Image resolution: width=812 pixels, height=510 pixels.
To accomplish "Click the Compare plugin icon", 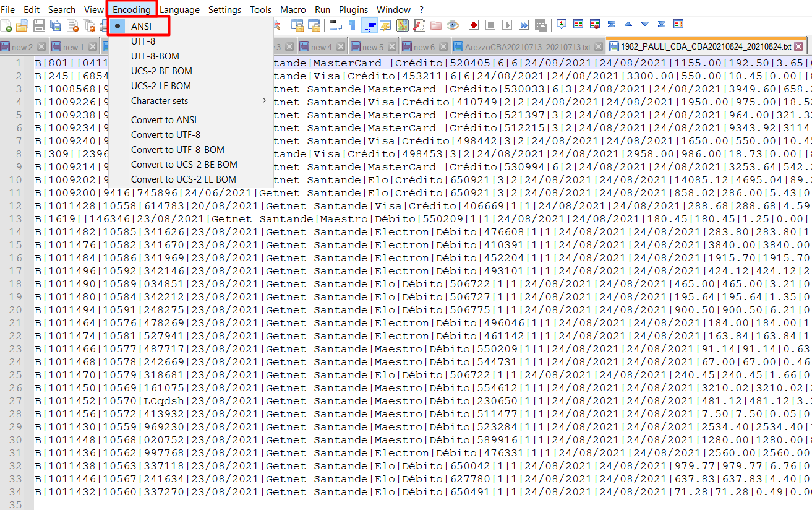I will 578,25.
